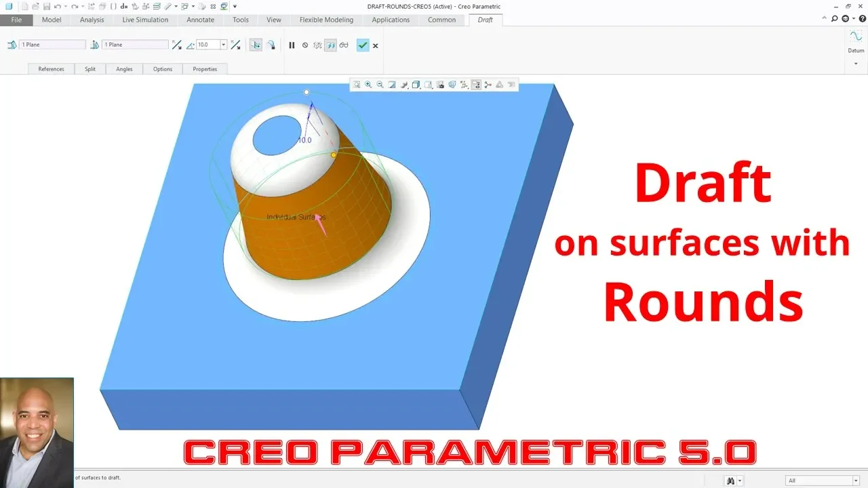Switch to the Model ribbon tab
Image resolution: width=868 pixels, height=488 pixels.
[52, 20]
